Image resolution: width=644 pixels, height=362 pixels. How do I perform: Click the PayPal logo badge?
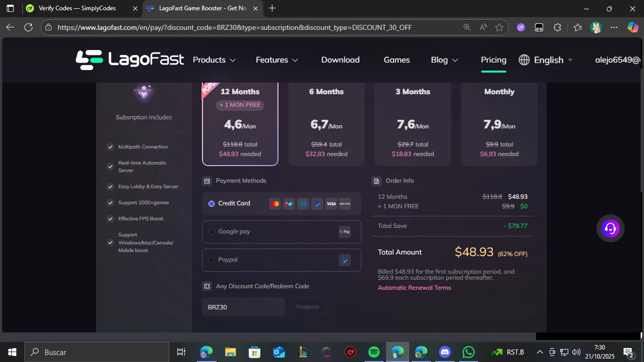(x=345, y=260)
